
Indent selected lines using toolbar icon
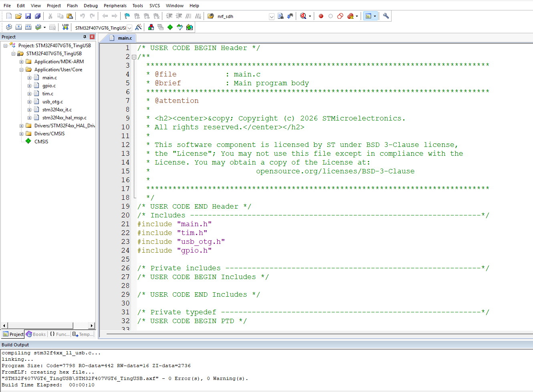coord(169,16)
